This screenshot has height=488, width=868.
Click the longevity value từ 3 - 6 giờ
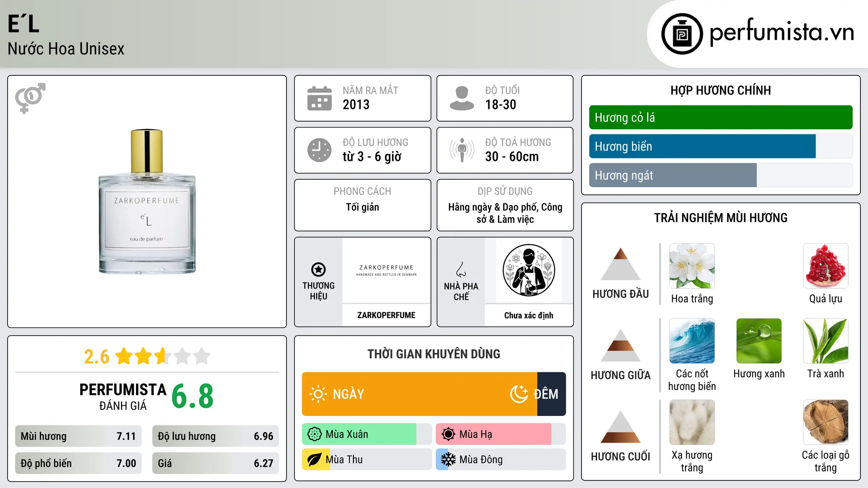coord(372,157)
